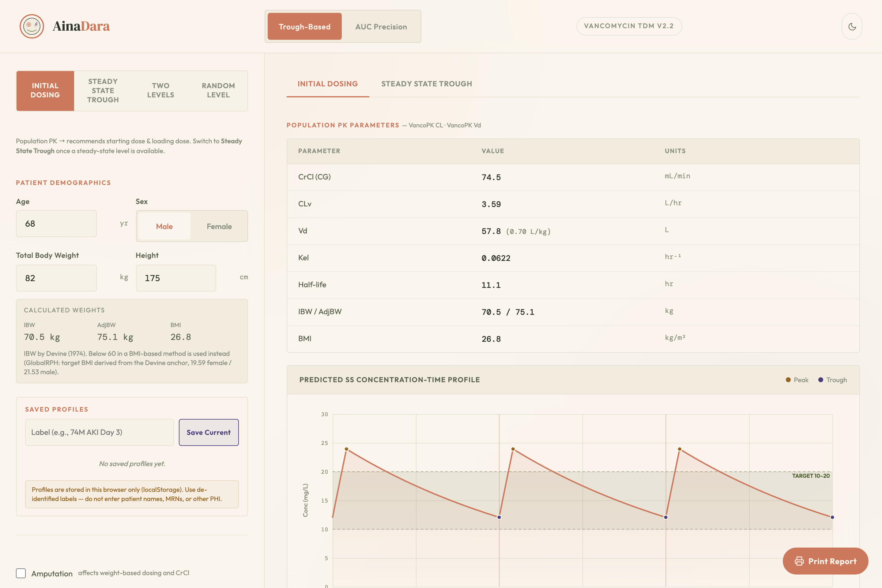Click the kg/m² units cell

pos(675,337)
